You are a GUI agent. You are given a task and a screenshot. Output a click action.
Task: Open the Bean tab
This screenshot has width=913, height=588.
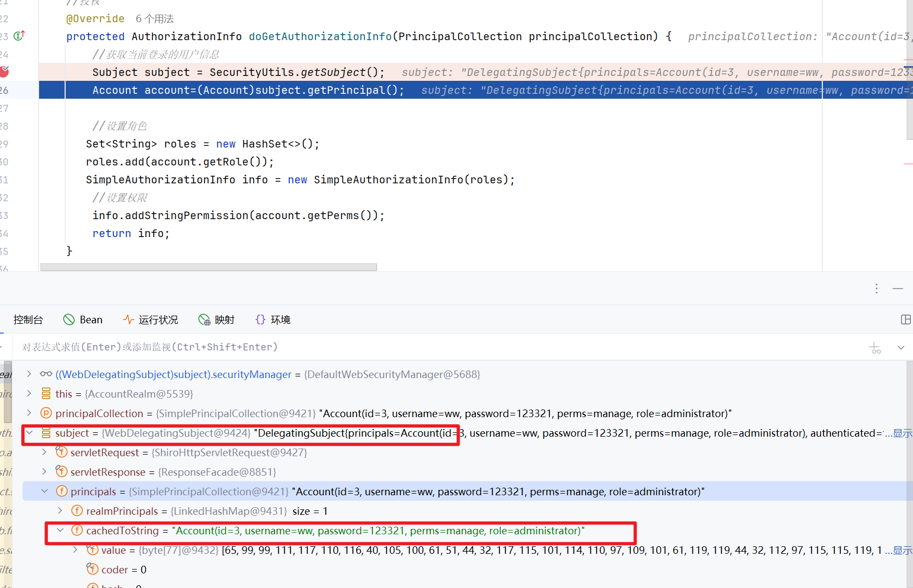coord(83,319)
